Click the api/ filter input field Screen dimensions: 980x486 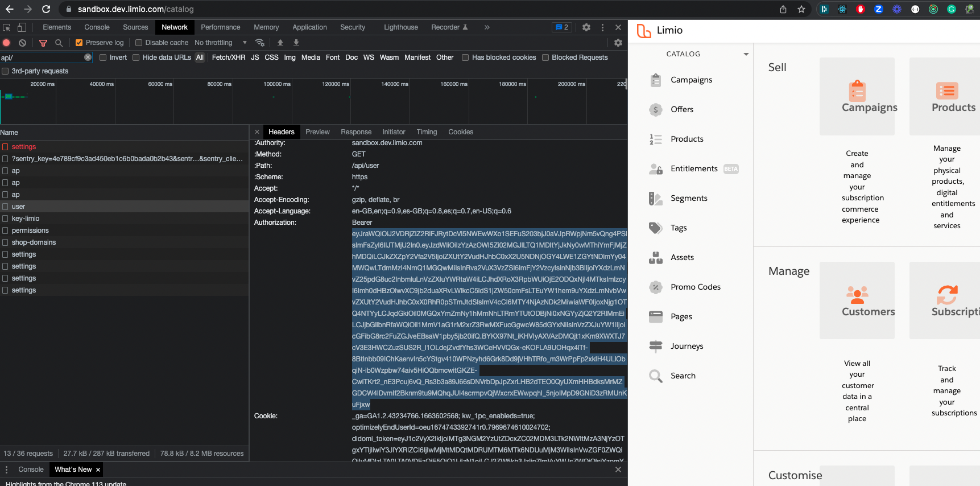pos(41,57)
